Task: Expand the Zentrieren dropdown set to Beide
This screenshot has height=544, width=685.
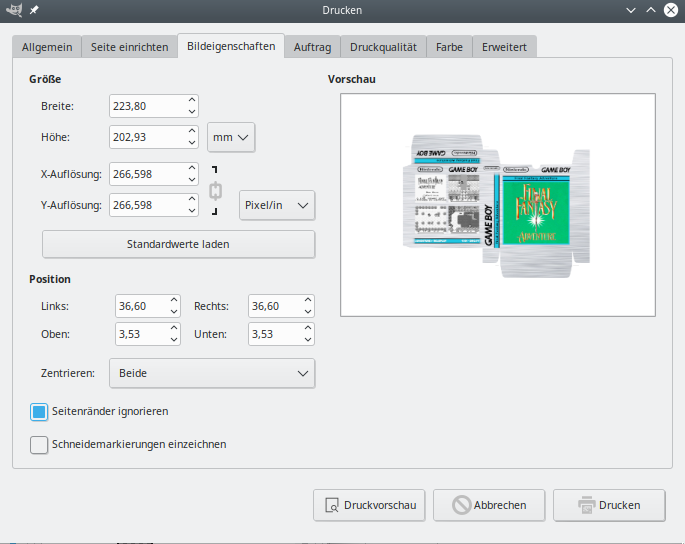Action: 211,373
